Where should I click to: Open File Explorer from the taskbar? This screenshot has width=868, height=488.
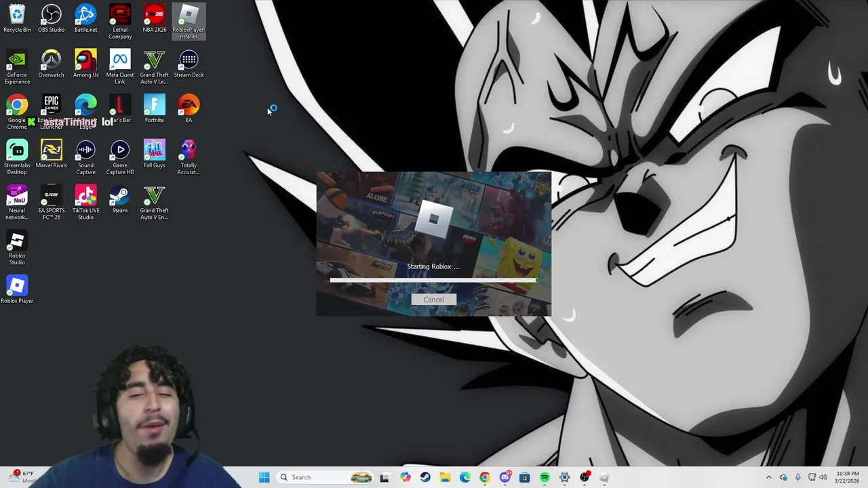coord(445,477)
